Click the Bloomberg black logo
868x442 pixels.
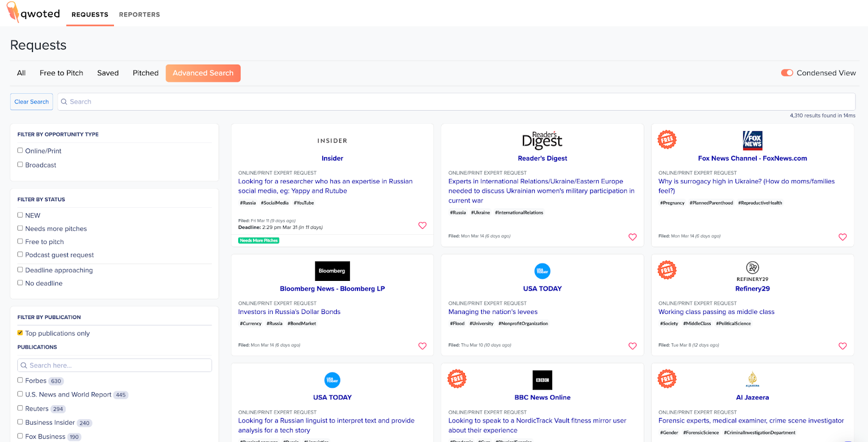pyautogui.click(x=332, y=271)
